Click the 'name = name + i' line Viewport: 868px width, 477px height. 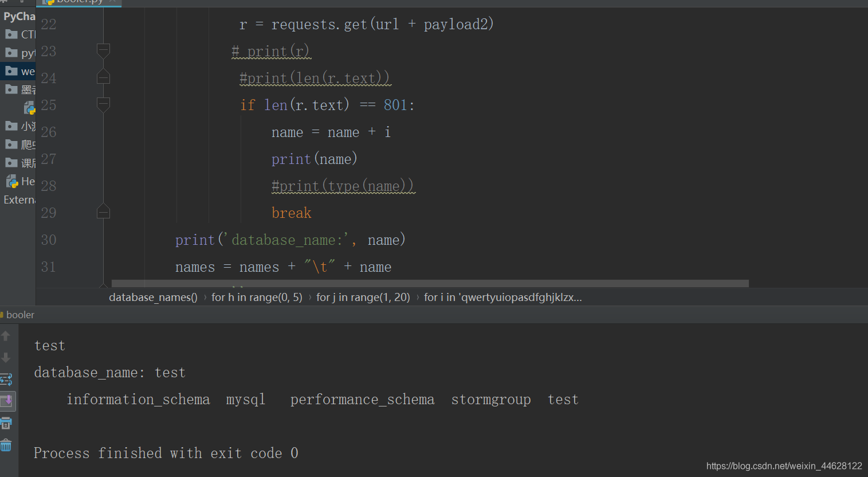tap(331, 132)
